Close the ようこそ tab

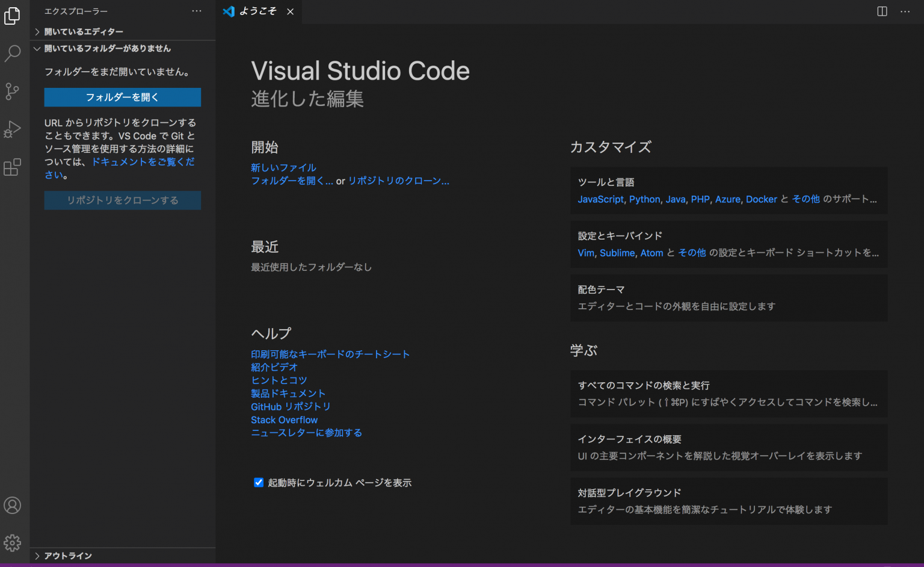point(291,11)
